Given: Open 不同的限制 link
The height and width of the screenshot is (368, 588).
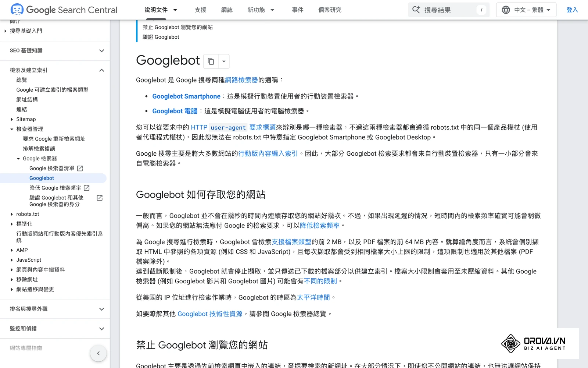Looking at the screenshot, I should coord(320,281).
